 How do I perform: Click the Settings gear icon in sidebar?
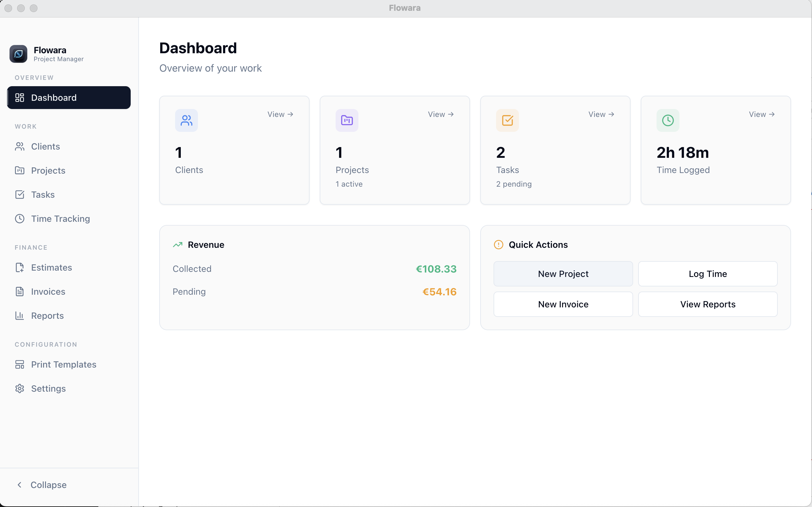pos(20,388)
